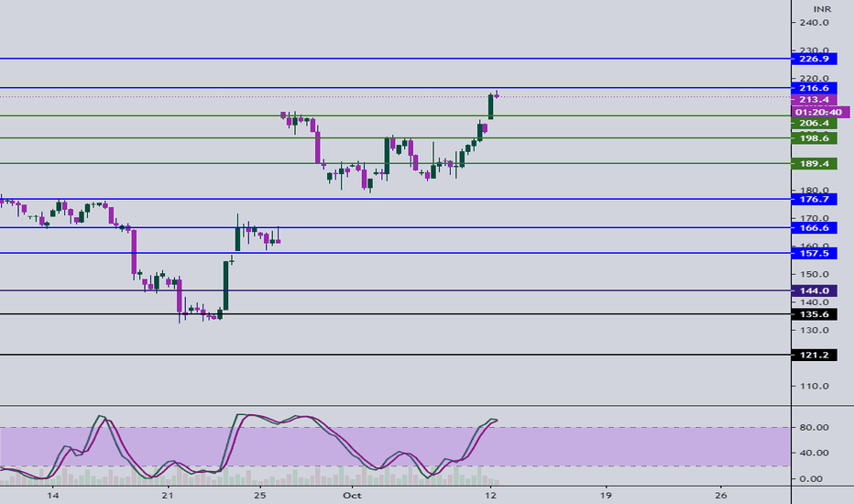Click the 176.7 blue level label

814,200
